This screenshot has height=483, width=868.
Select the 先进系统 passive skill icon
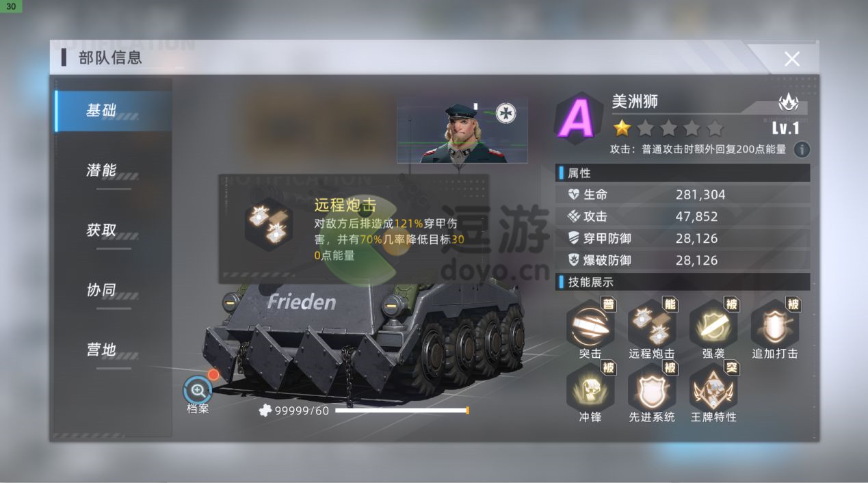652,387
